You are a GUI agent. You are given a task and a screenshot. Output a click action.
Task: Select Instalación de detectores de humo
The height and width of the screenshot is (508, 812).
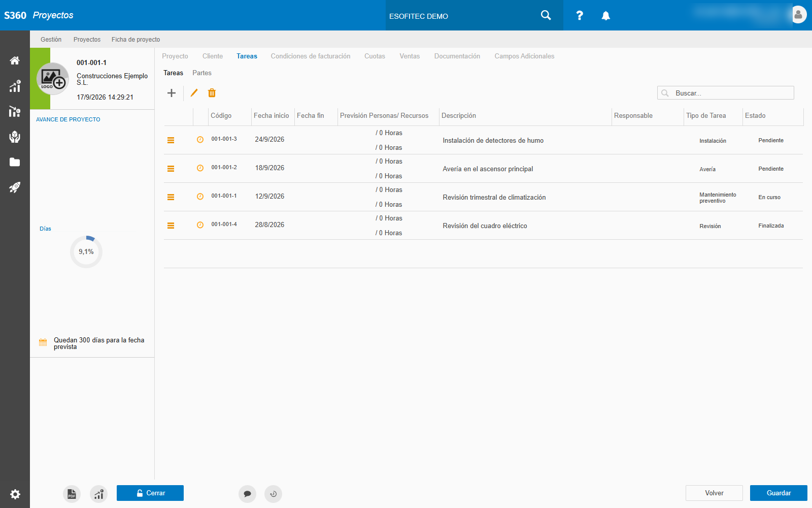493,141
